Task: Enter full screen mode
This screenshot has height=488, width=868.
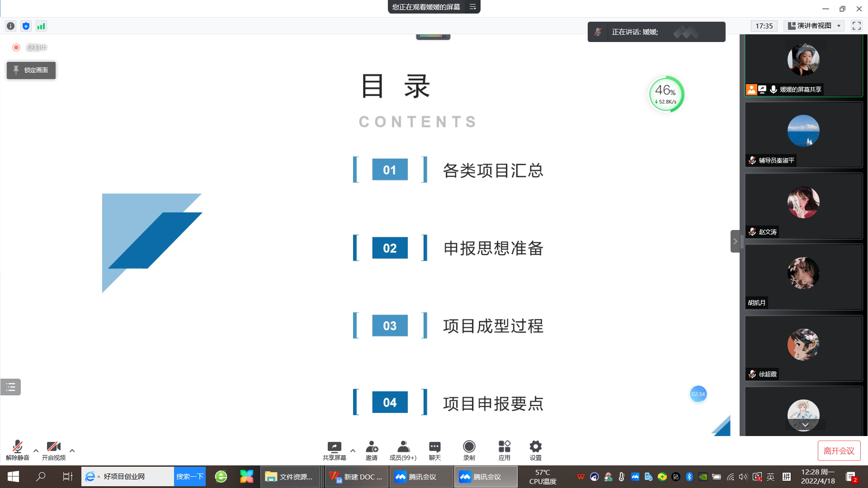Action: click(856, 26)
